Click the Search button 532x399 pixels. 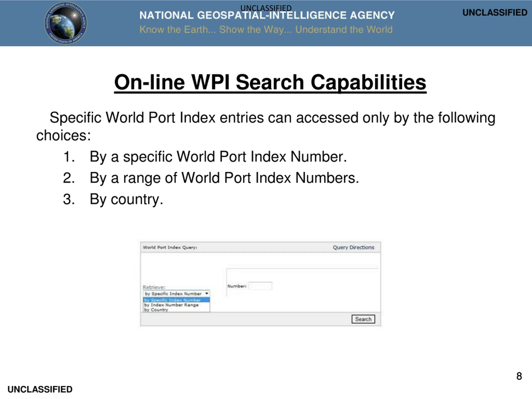coord(363,319)
